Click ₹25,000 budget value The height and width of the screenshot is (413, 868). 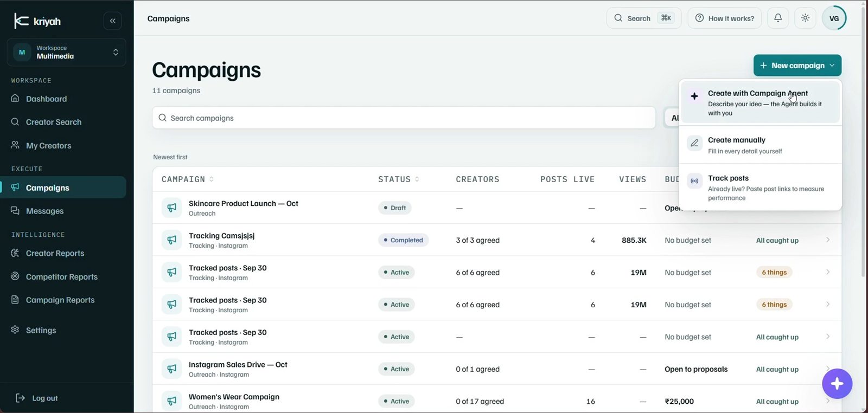coord(679,401)
